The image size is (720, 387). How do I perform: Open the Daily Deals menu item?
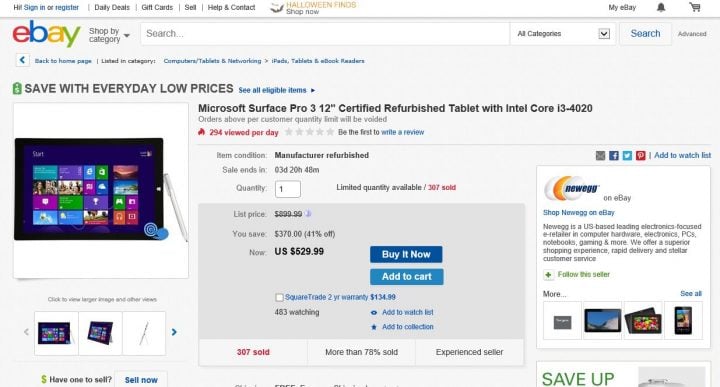coord(112,7)
